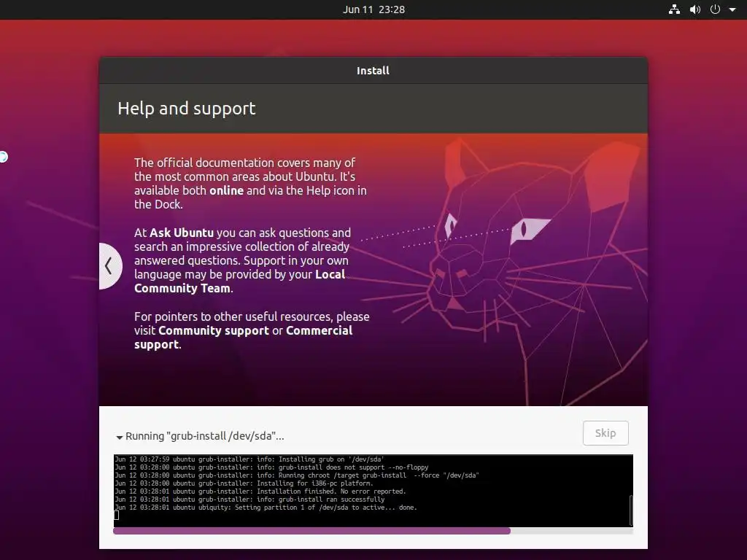Open the 'online' documentation link
This screenshot has width=747, height=560.
click(x=226, y=190)
